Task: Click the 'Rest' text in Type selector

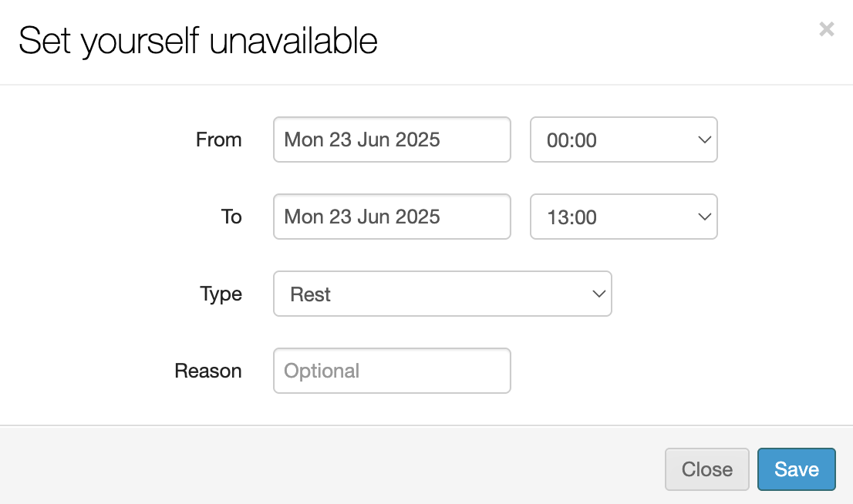Action: [x=311, y=294]
